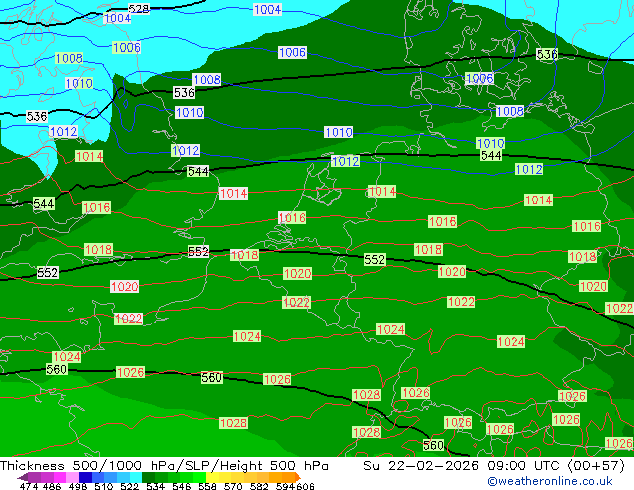Click the 'Su 22-02-2026 09:00 UTC' timestamp
The image size is (634, 490).
[463, 466]
